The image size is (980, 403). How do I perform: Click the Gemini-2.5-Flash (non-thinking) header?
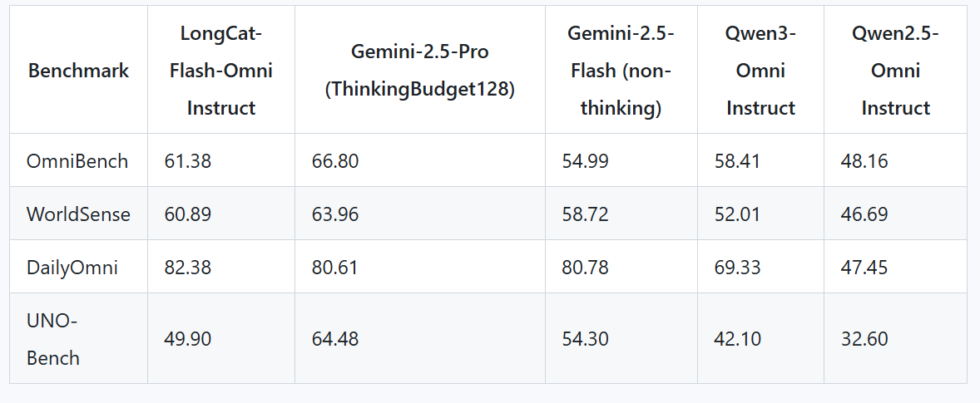coord(621,71)
